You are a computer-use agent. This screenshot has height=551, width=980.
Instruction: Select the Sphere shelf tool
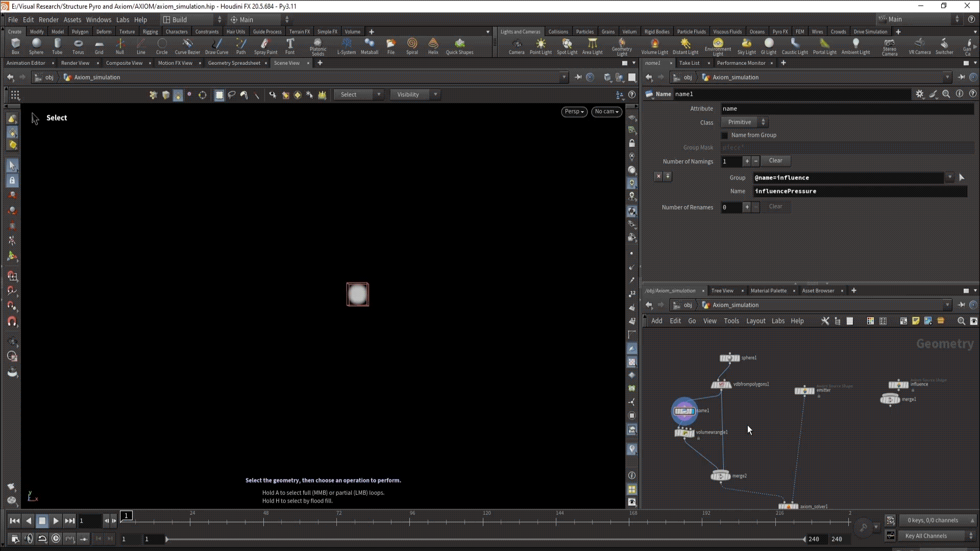tap(36, 46)
